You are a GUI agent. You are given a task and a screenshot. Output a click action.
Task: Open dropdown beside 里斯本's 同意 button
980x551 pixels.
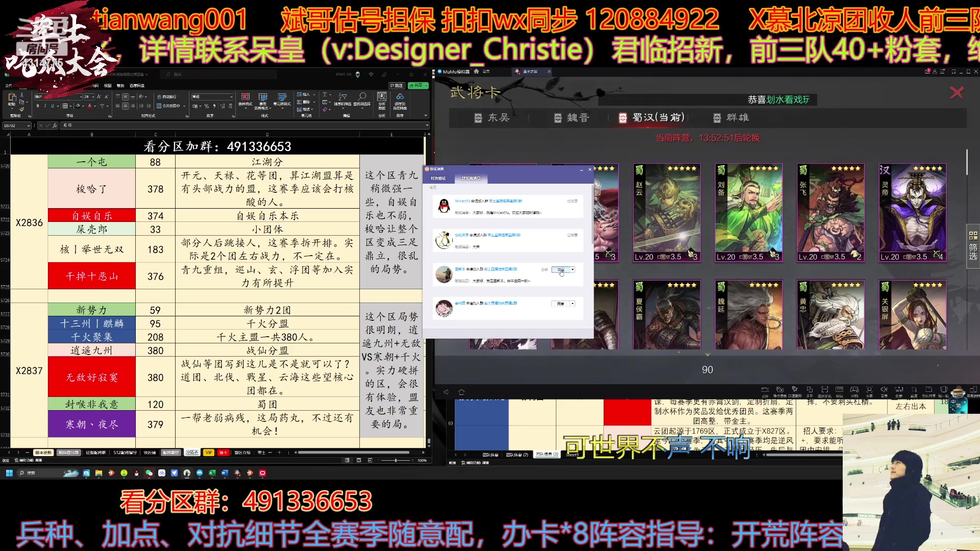click(572, 269)
